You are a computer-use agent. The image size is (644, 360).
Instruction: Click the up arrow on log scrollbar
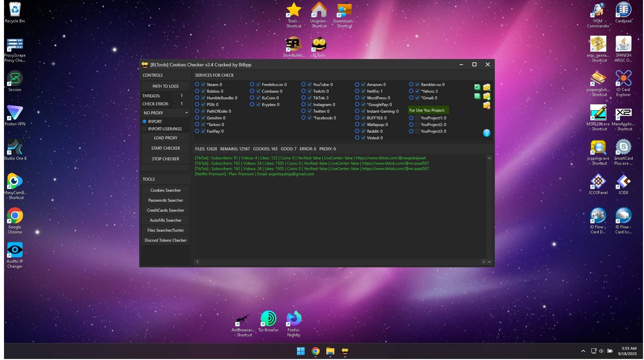(x=489, y=158)
